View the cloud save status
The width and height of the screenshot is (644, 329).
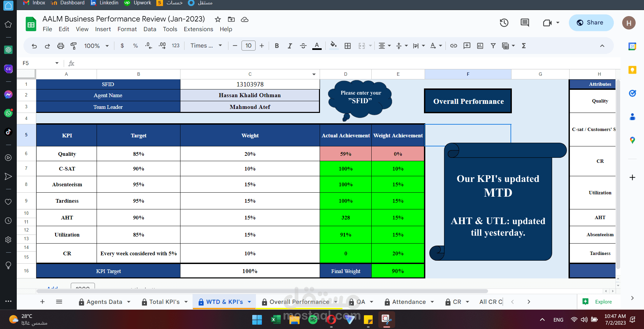click(245, 19)
